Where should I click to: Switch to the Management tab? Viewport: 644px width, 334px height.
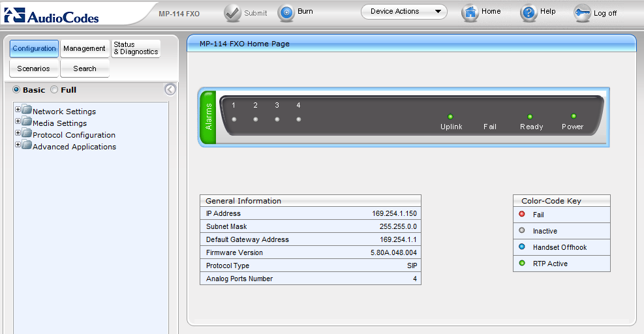click(x=85, y=48)
